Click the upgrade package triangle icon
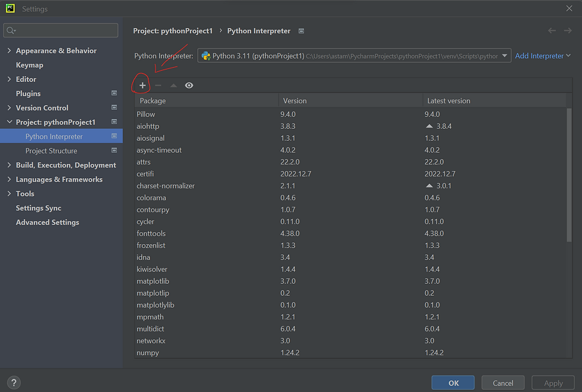582x392 pixels. pos(173,86)
